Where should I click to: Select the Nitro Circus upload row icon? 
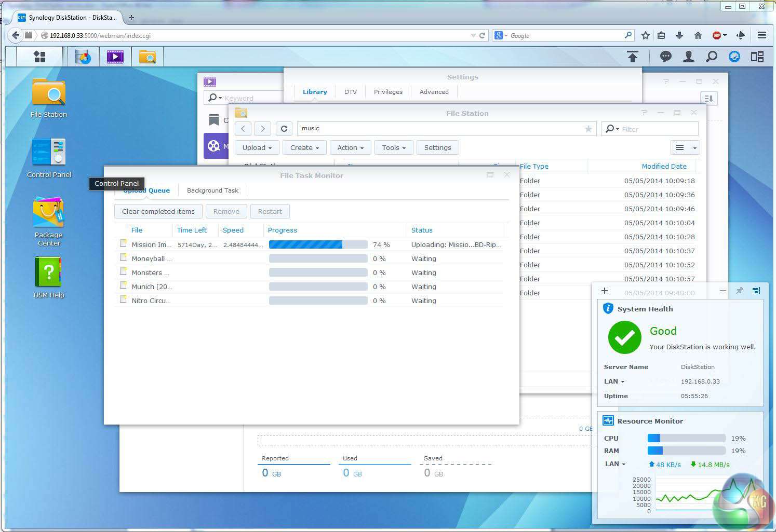123,299
